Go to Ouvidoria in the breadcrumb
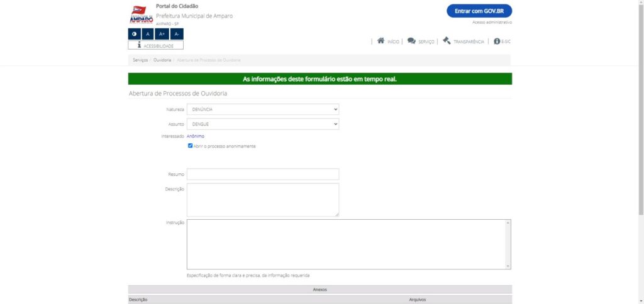The height and width of the screenshot is (304, 644). (x=162, y=60)
